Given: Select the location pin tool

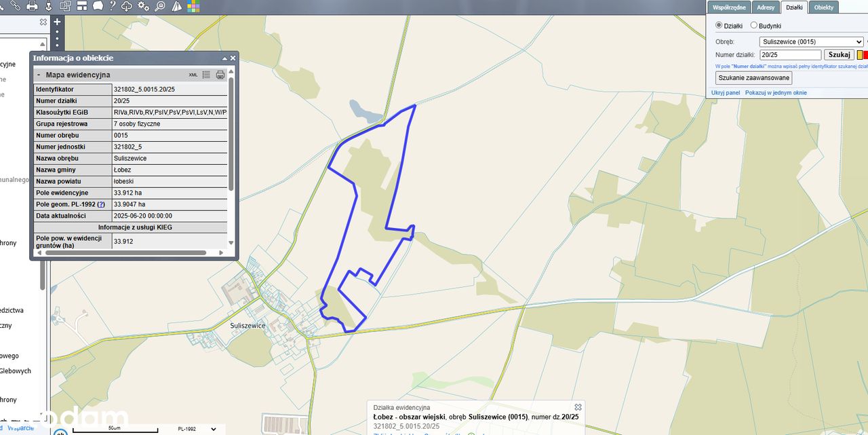Looking at the screenshot, I should pyautogui.click(x=48, y=6).
